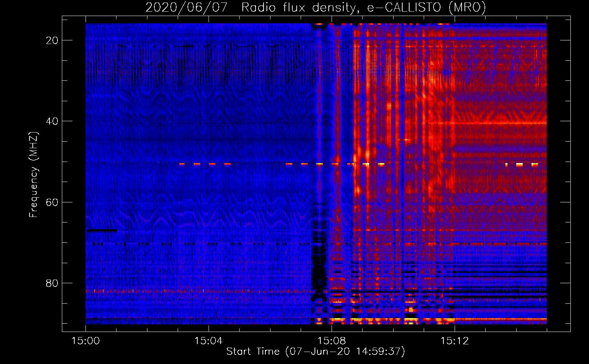Image resolution: width=589 pixels, height=364 pixels.
Task: Click the '15:00' time tick label
Action: [x=86, y=341]
